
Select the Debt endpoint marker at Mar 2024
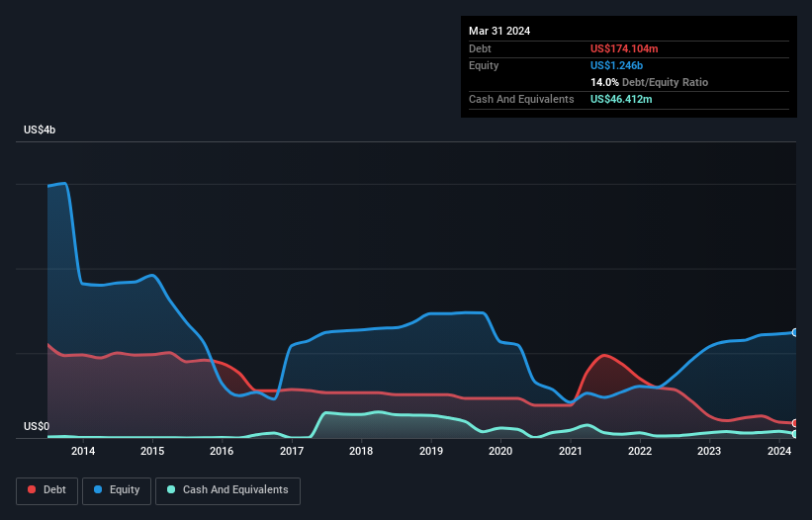pyautogui.click(x=795, y=423)
